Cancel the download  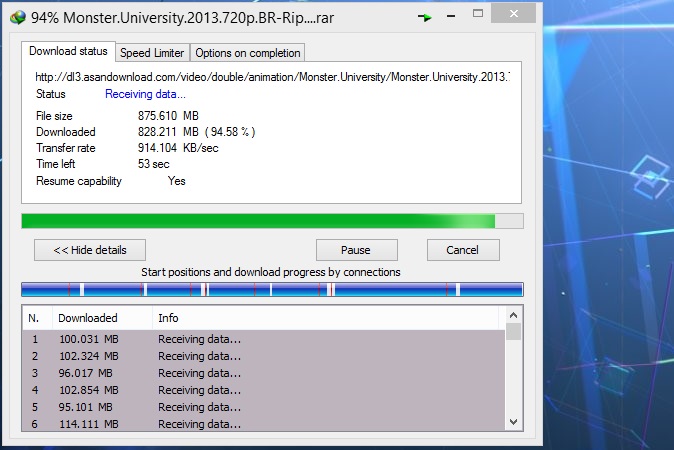click(x=463, y=250)
